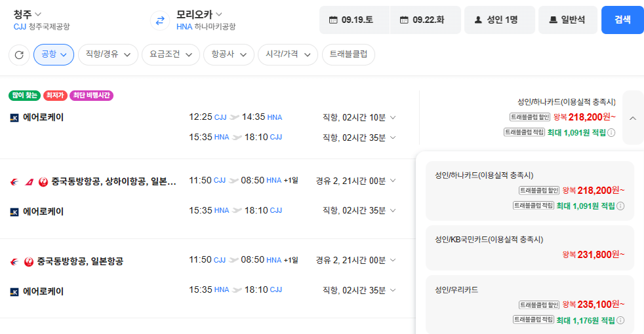Screen dimensions: 644x334
Task: Select 성인/하나카드 fare 218,200원 in popup
Action: pyautogui.click(x=530, y=191)
